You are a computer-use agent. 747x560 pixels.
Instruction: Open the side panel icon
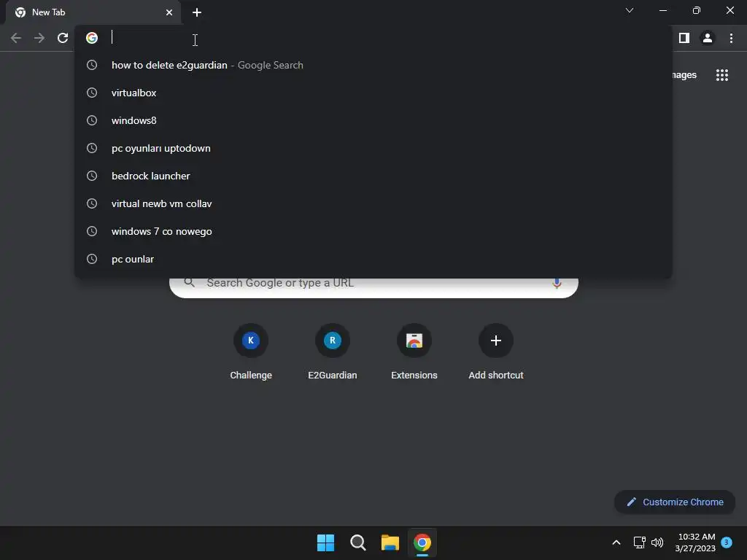[x=684, y=38]
